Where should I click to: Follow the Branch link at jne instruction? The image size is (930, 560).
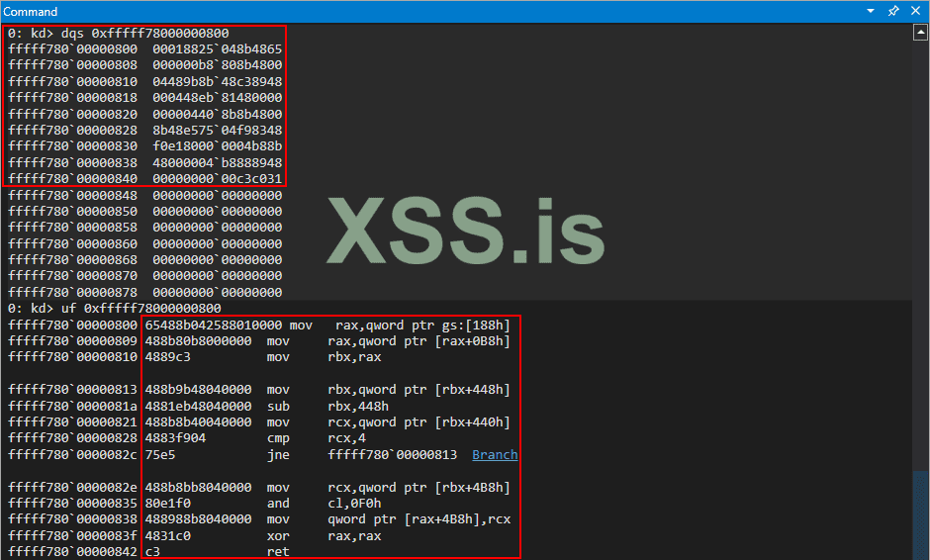coord(495,454)
